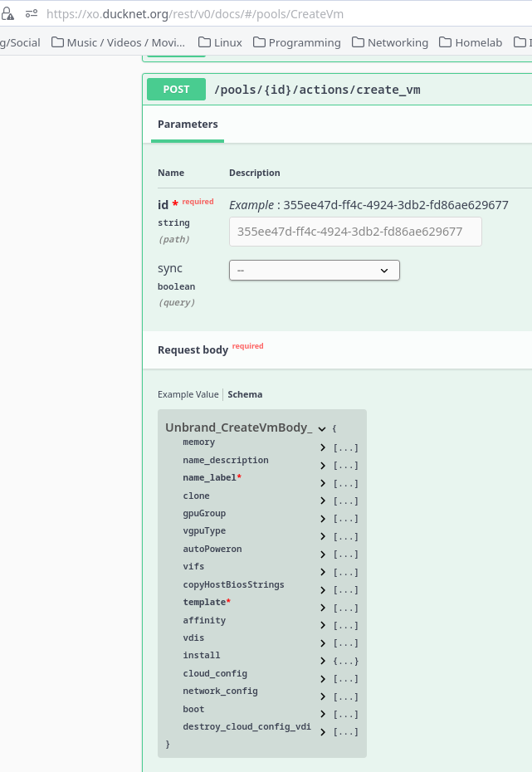Expand the name_description property
532x772 pixels.
tap(323, 465)
